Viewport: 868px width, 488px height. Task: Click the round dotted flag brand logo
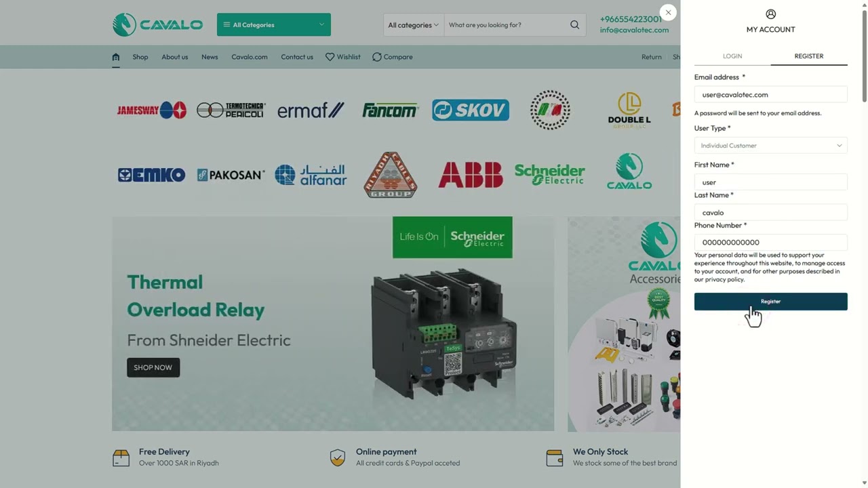tap(550, 110)
